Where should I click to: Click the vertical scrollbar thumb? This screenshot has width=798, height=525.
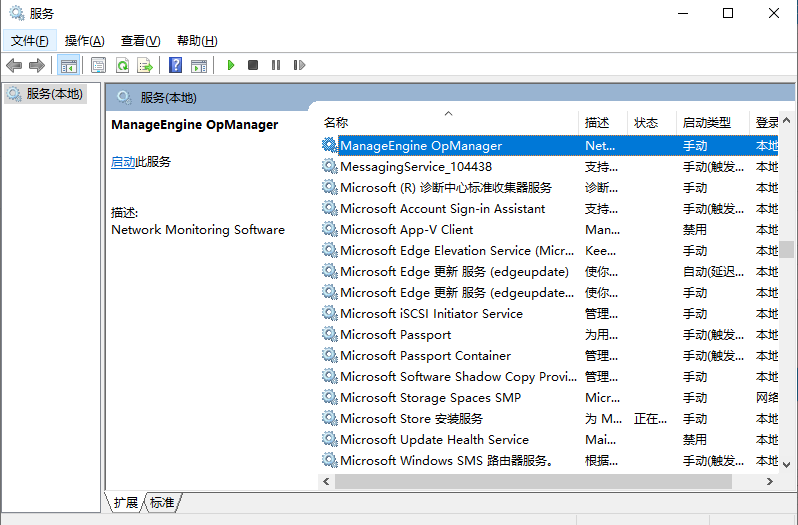(x=786, y=249)
